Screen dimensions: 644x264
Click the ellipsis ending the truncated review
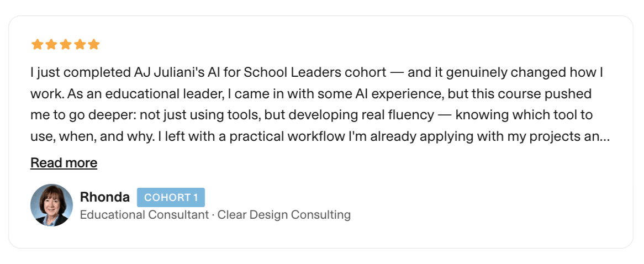point(604,138)
